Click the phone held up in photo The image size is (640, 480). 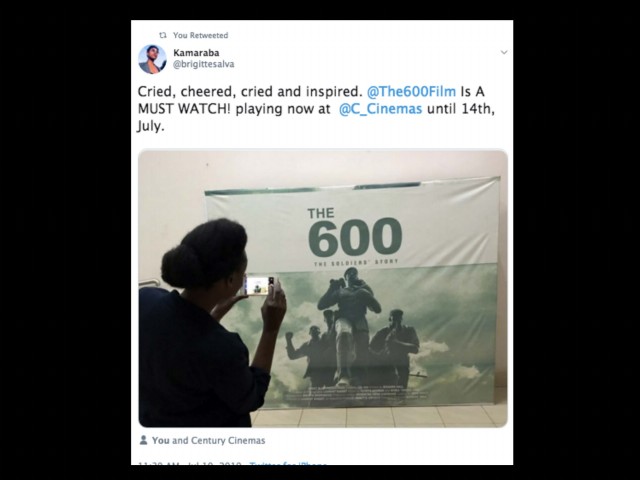259,285
